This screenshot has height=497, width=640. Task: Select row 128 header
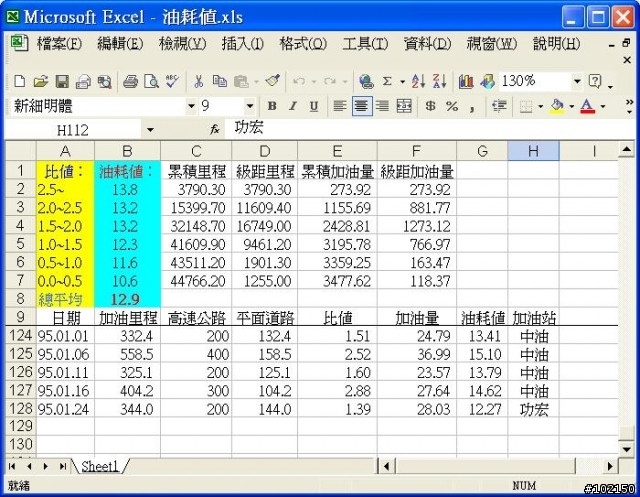(x=20, y=408)
